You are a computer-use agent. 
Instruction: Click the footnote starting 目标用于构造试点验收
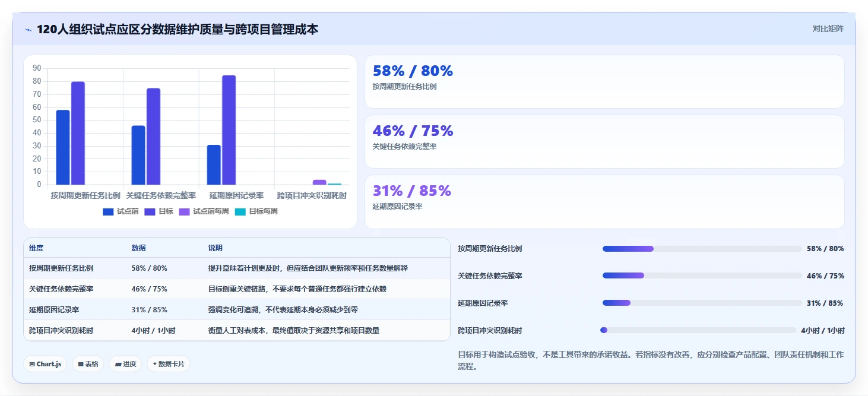(651, 360)
